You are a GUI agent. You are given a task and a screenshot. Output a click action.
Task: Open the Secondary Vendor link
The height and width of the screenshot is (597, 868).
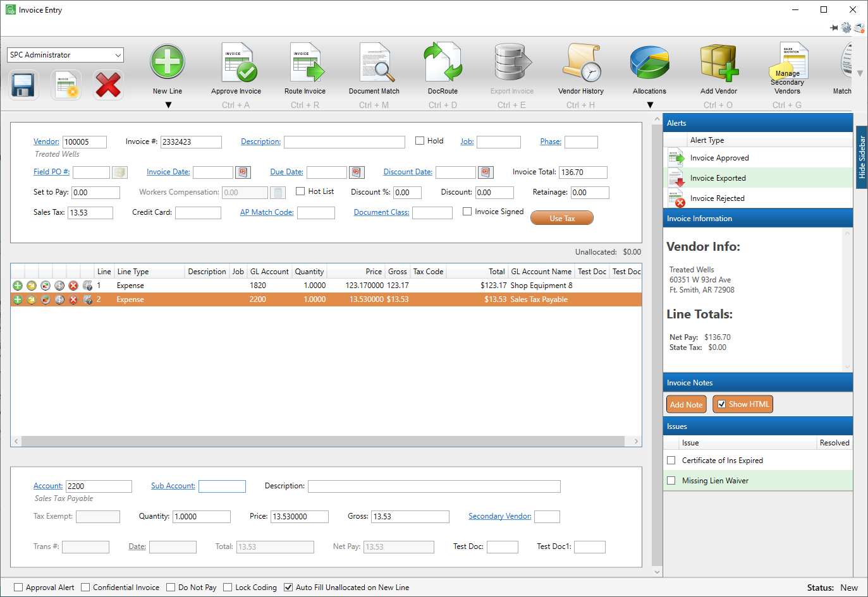click(500, 516)
